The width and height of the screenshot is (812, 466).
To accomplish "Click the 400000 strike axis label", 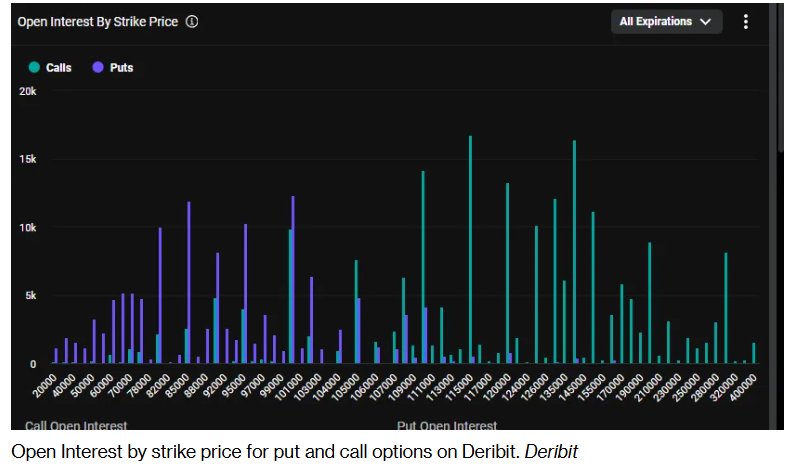I will [x=743, y=387].
